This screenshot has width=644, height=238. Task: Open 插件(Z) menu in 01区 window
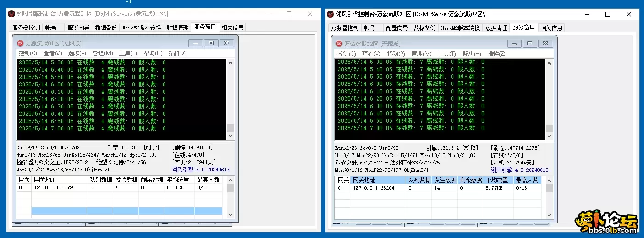click(x=178, y=53)
